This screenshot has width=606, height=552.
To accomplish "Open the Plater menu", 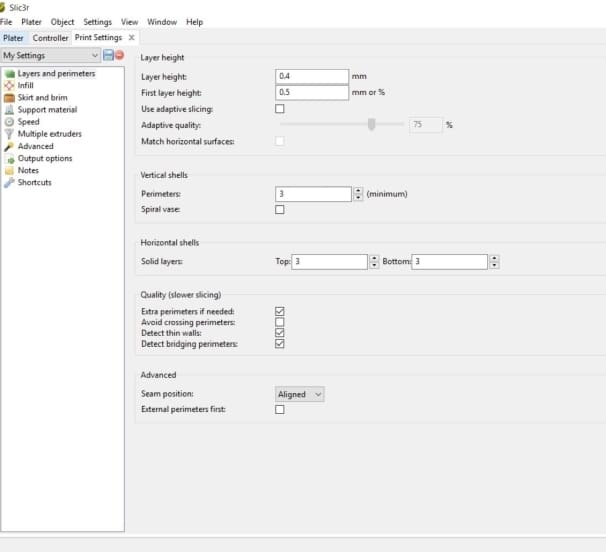I will pyautogui.click(x=31, y=22).
